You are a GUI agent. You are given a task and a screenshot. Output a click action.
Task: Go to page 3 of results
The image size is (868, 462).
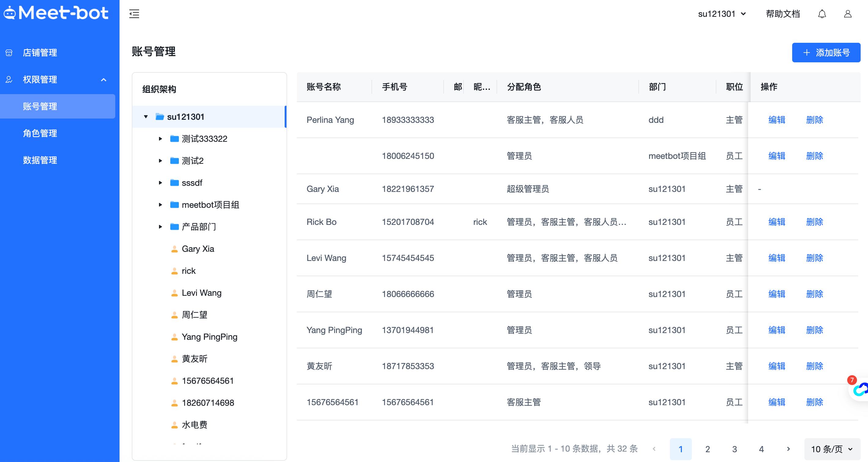coord(735,449)
